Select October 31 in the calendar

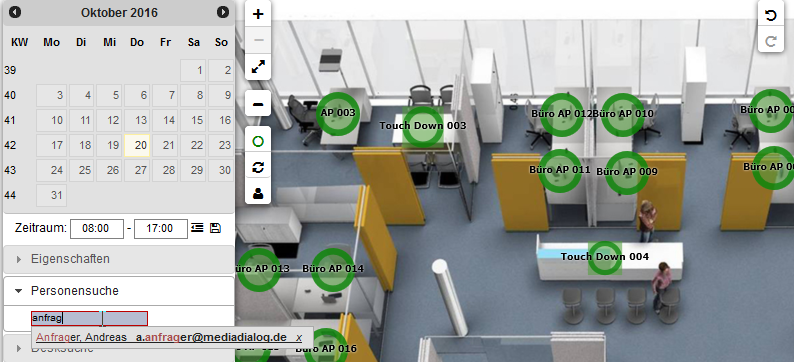(52, 195)
